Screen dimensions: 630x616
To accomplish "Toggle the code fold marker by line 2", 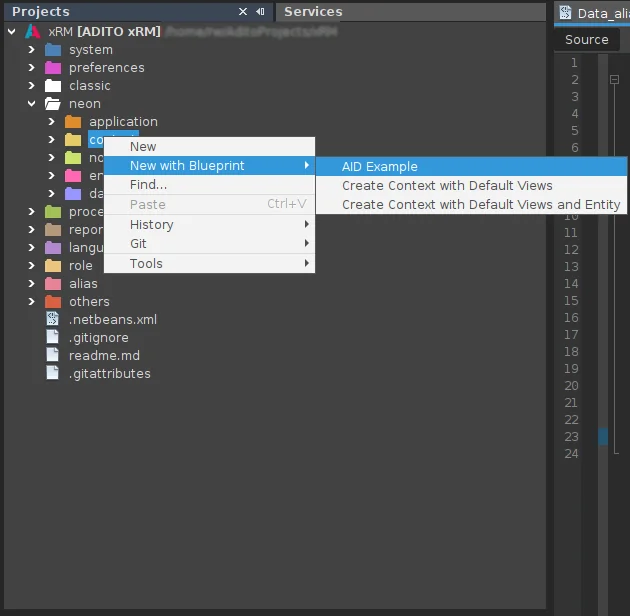I will tap(614, 79).
